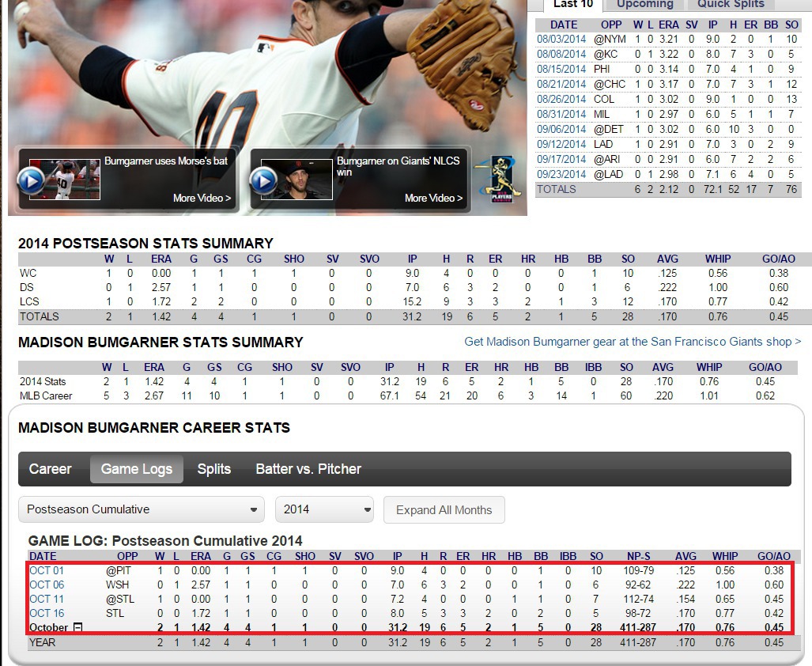Open the 08/21/2014 game link
This screenshot has height=666, width=812.
[x=561, y=85]
